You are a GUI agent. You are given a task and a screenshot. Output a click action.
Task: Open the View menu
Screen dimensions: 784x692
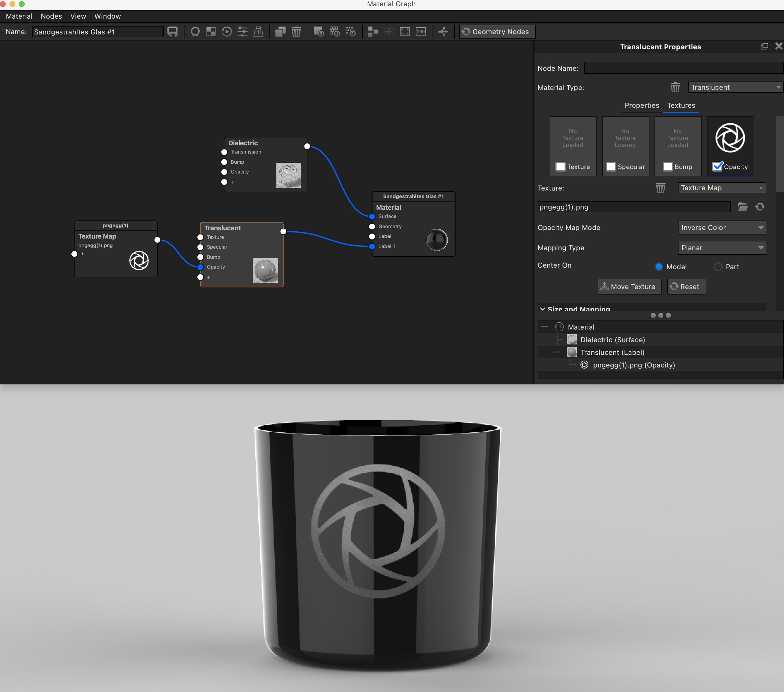coord(78,16)
